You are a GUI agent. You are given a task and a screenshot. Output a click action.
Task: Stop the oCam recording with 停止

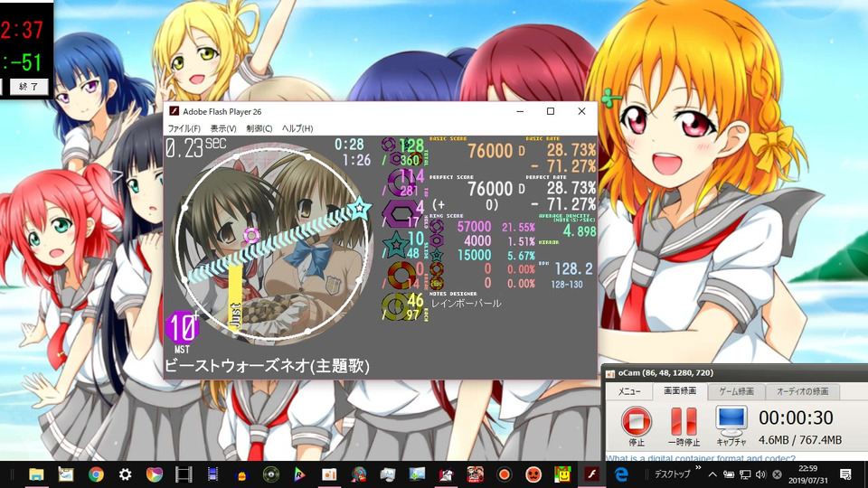tap(636, 426)
